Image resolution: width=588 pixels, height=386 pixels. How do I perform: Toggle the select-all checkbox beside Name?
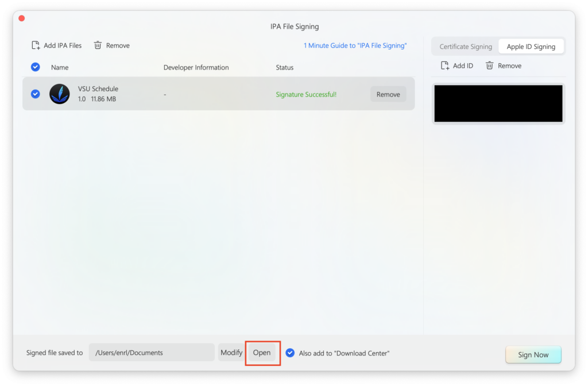[x=35, y=67]
